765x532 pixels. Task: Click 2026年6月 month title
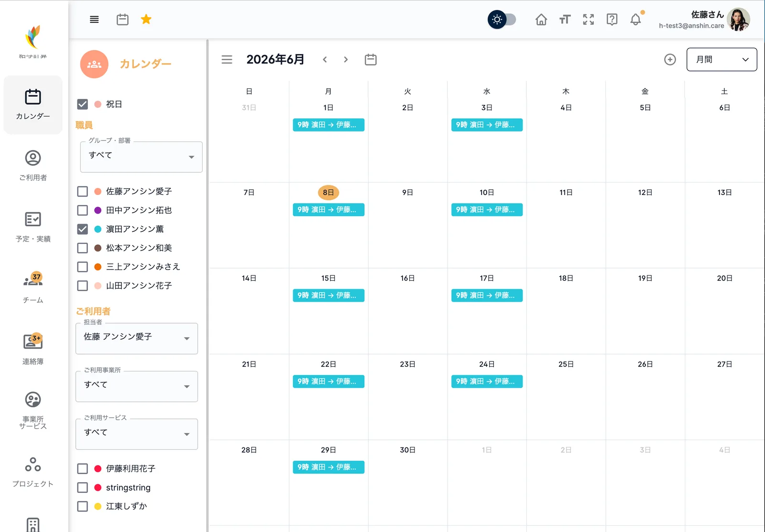point(275,60)
